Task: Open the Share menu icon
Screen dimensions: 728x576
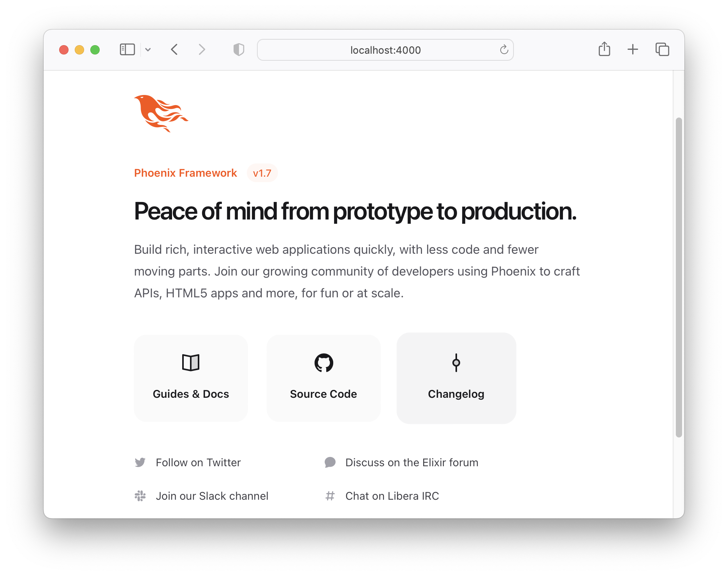Action: point(604,49)
